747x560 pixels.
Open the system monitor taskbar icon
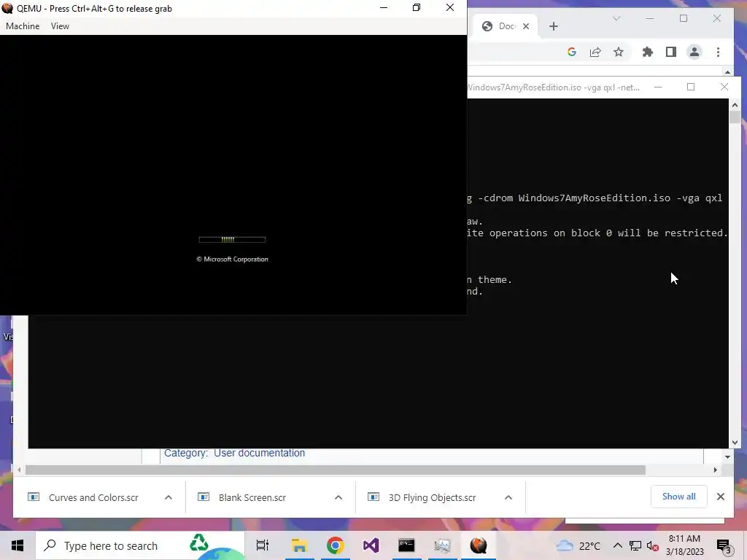click(442, 545)
